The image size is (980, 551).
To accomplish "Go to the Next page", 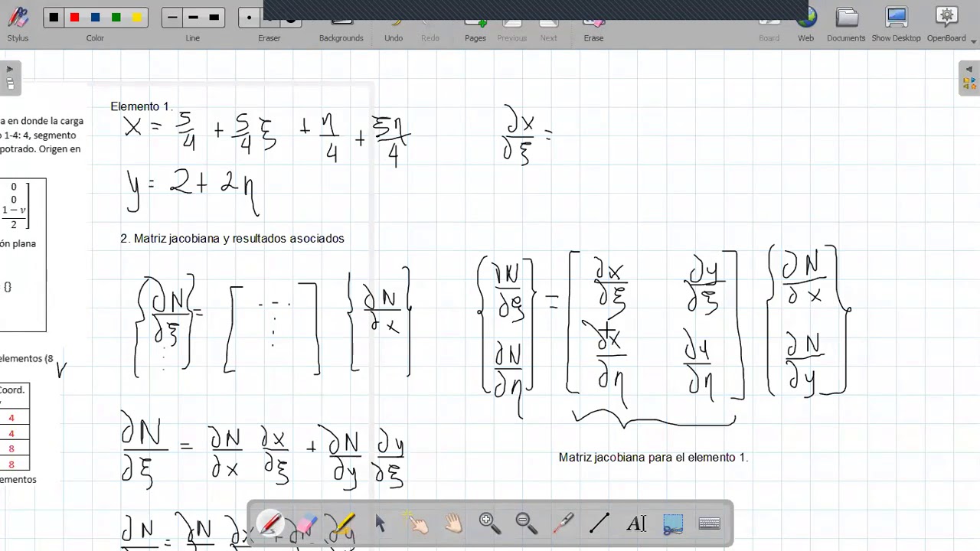I will [549, 21].
